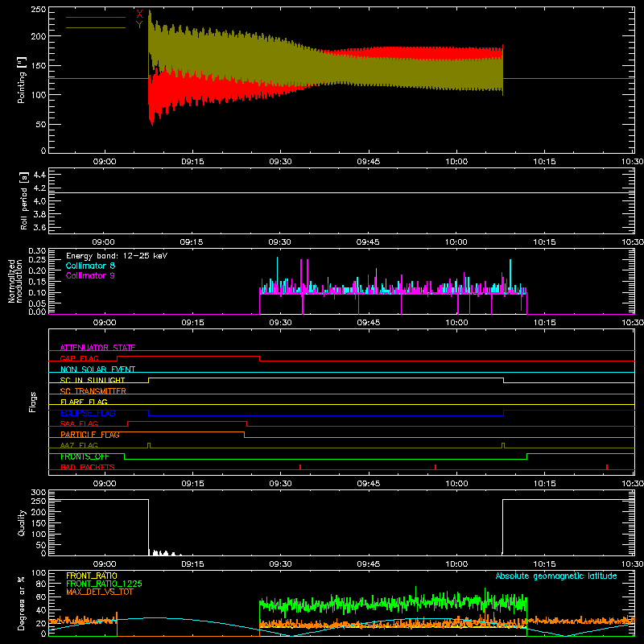Click the 300 tick label on Quality axis

coord(39,493)
